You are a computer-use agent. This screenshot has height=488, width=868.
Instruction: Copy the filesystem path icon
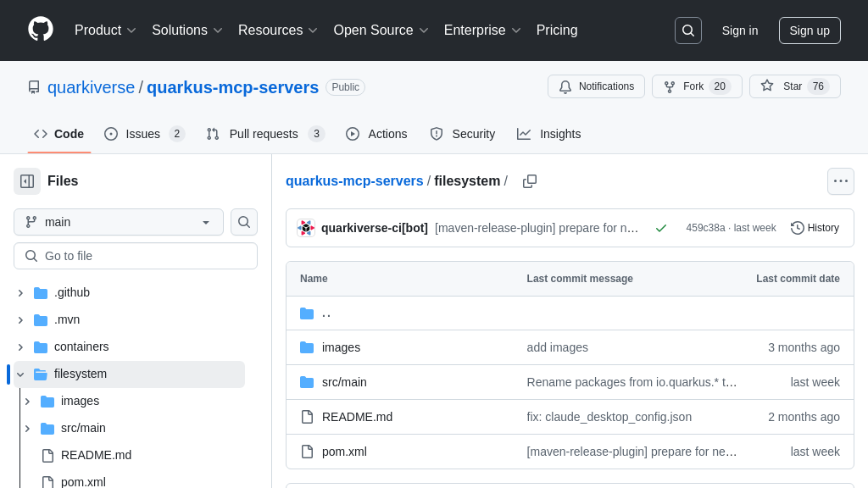pos(530,181)
